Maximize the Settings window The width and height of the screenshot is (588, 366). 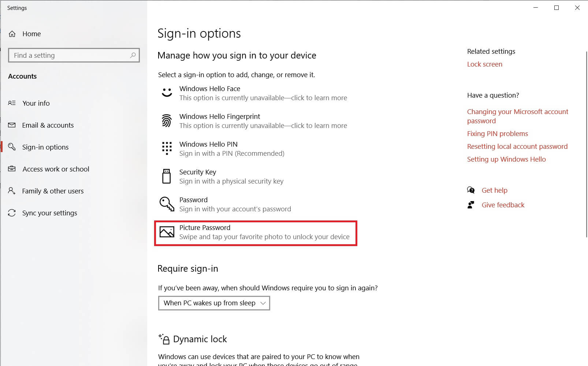pos(557,8)
